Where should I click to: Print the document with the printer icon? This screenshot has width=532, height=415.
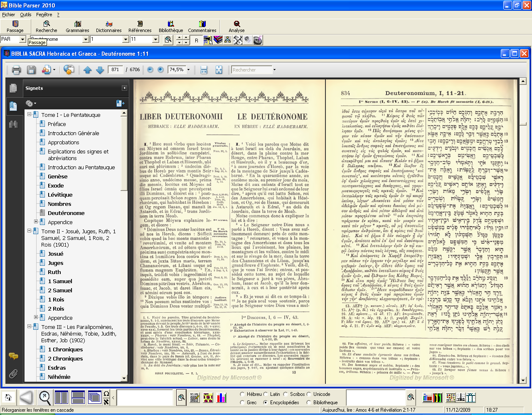point(16,70)
